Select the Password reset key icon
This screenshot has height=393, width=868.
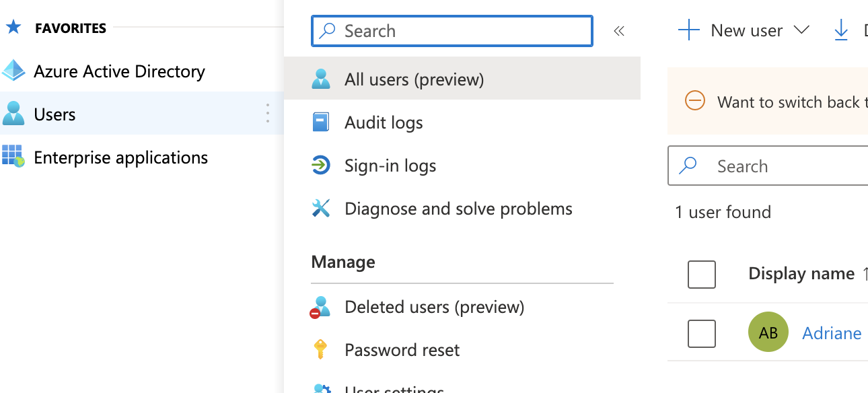coord(321,349)
